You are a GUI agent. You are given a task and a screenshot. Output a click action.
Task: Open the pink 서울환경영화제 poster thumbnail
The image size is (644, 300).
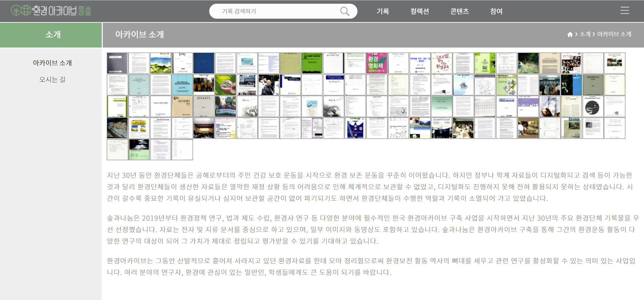click(x=376, y=63)
